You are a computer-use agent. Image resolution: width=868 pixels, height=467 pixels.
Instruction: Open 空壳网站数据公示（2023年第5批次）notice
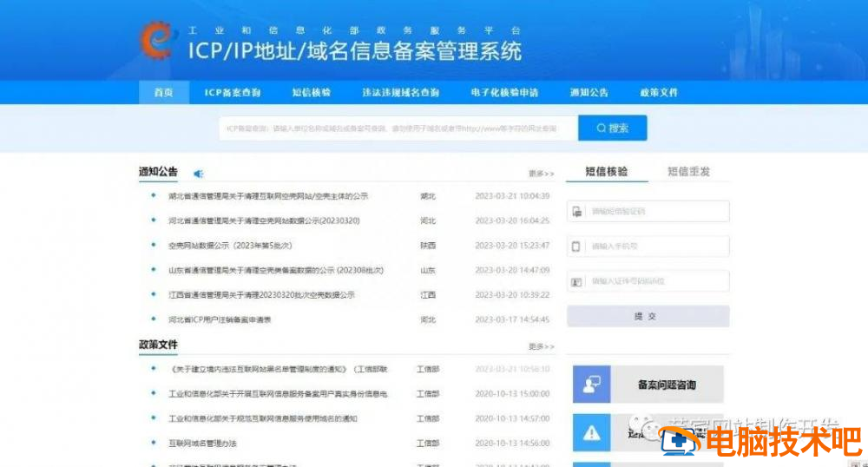click(x=230, y=246)
